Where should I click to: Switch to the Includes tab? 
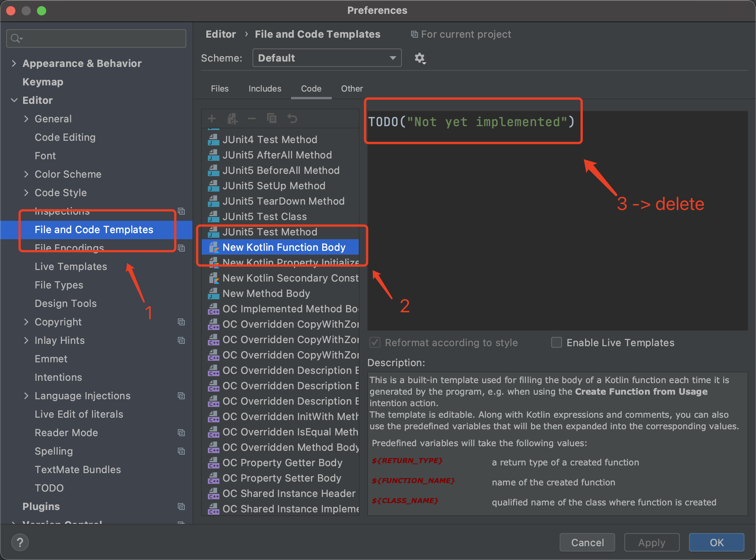(x=265, y=88)
